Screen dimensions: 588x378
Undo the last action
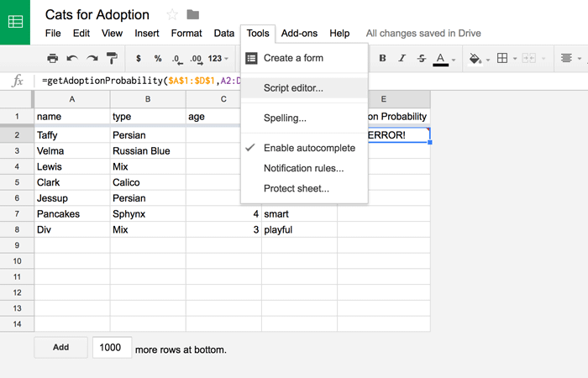click(x=72, y=58)
